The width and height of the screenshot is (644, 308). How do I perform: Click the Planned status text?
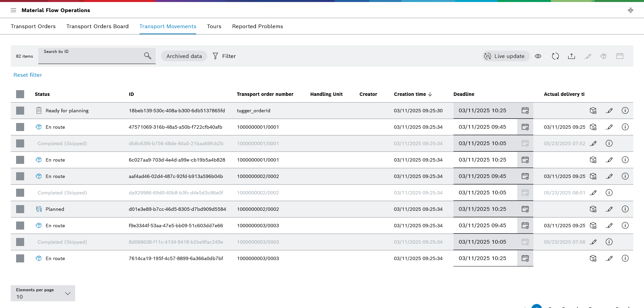tap(55, 209)
